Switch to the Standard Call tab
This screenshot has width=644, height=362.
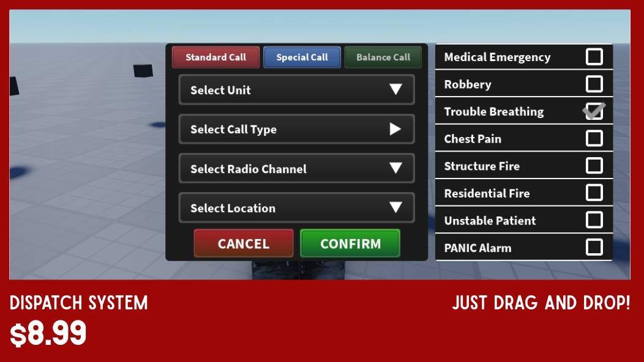(215, 57)
